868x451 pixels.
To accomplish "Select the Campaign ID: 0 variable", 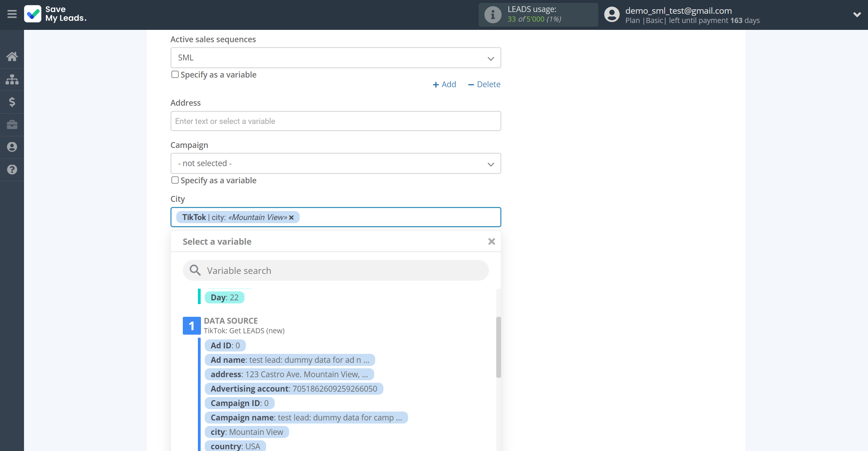I will 240,403.
